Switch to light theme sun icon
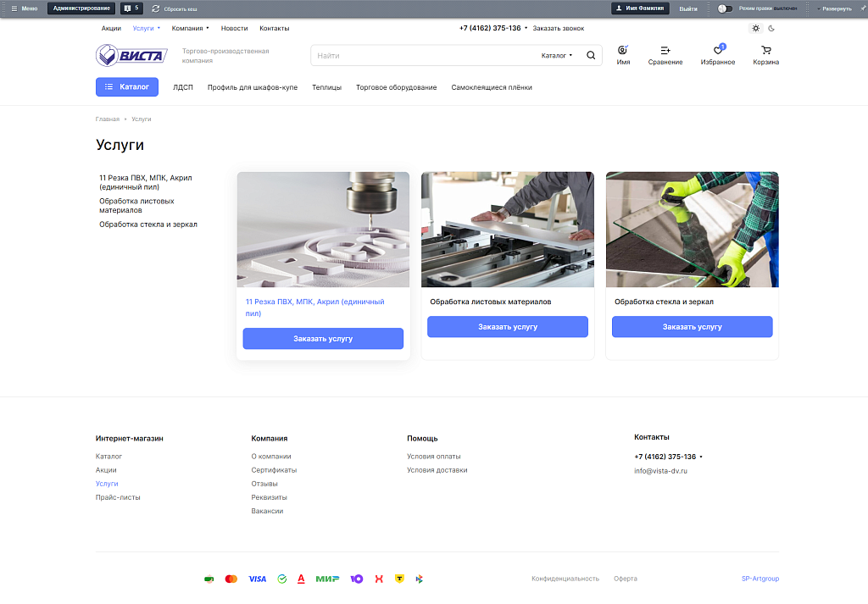The height and width of the screenshot is (604, 868). (x=756, y=28)
